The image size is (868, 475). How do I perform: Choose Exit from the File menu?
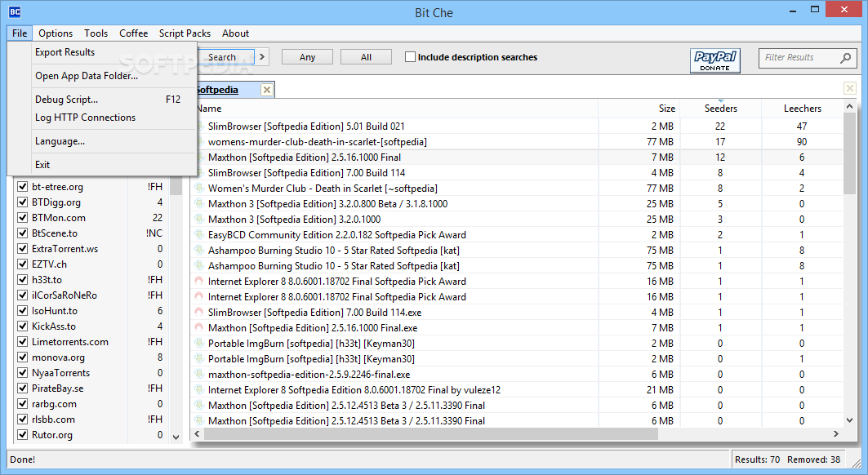(102, 164)
